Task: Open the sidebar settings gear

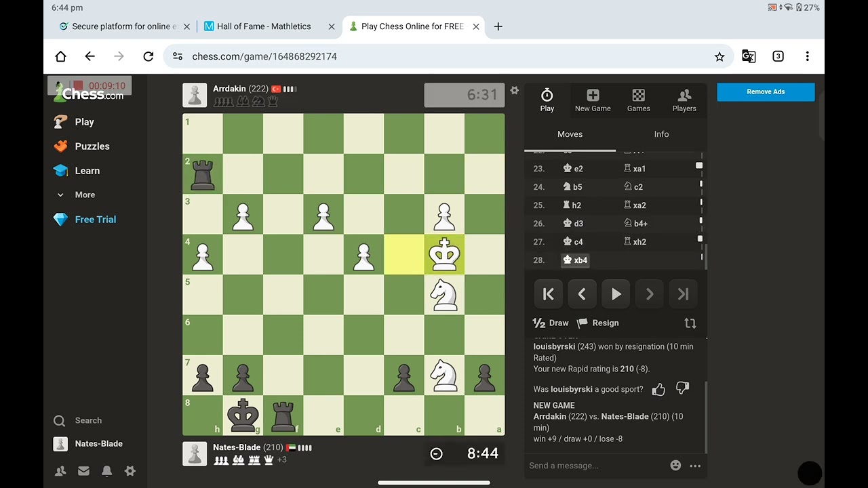Action: click(x=130, y=471)
